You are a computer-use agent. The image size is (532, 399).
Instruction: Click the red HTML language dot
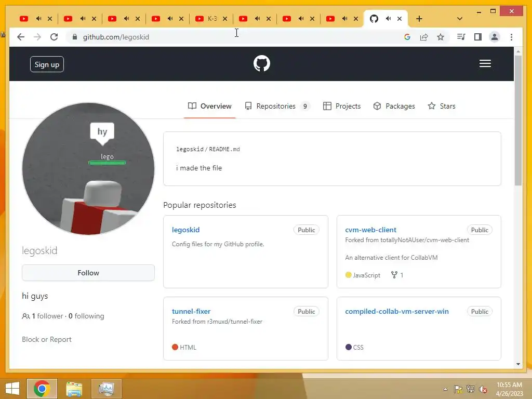pyautogui.click(x=175, y=347)
